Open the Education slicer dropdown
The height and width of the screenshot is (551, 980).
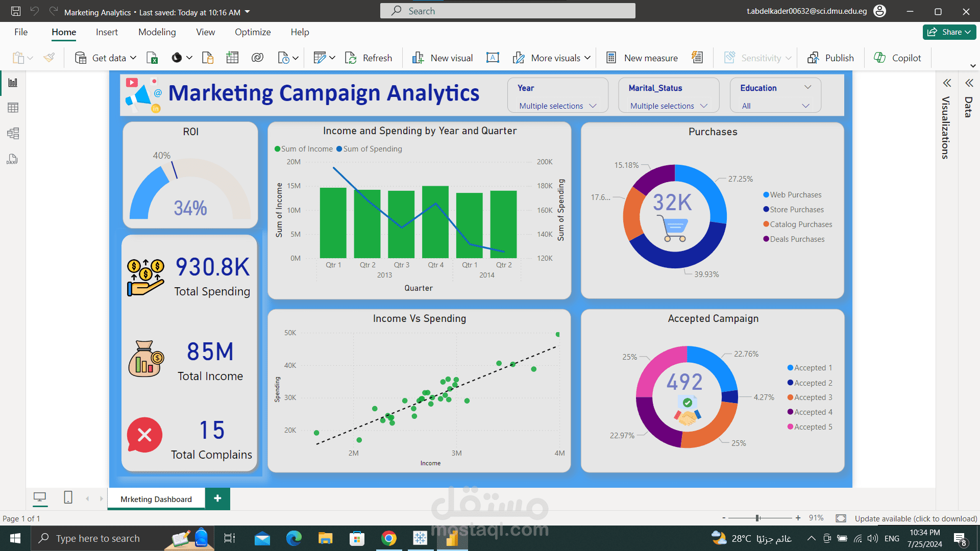pyautogui.click(x=806, y=106)
